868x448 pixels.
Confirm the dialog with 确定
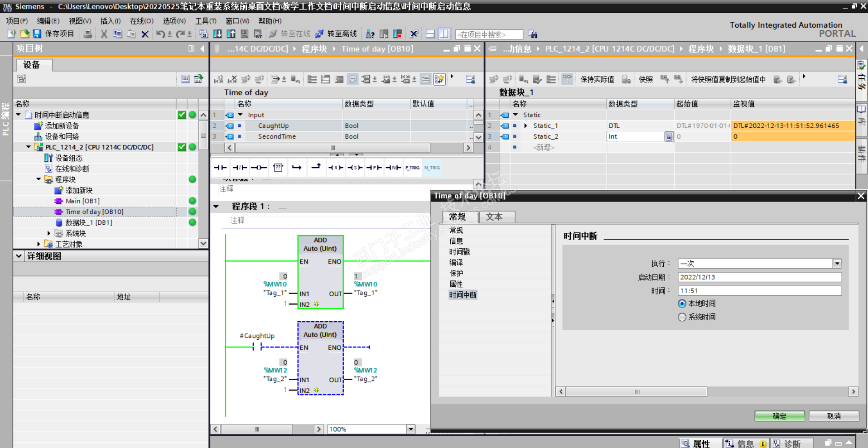coord(779,416)
